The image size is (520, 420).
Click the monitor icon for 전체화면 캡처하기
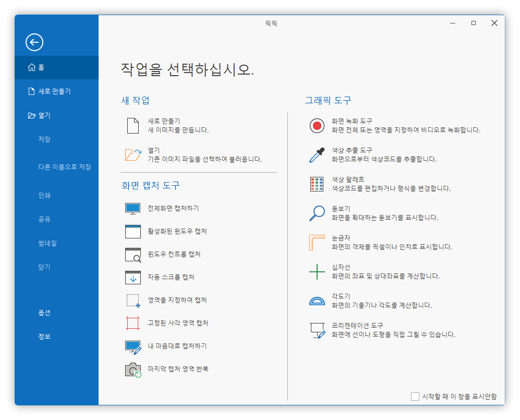[x=132, y=209]
